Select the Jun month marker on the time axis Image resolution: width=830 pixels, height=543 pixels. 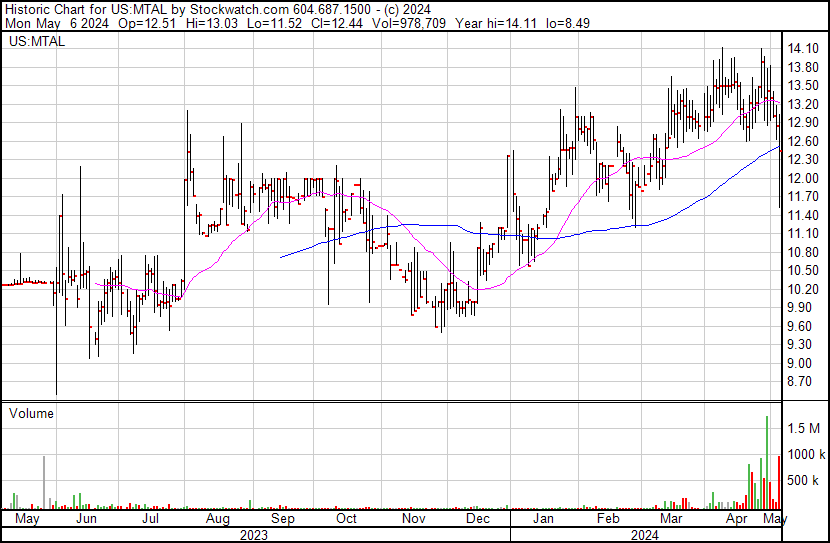(87, 519)
